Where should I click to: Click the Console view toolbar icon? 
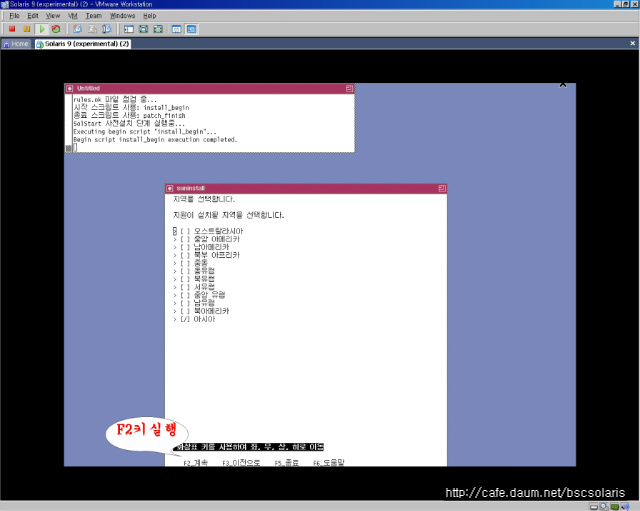[x=191, y=29]
